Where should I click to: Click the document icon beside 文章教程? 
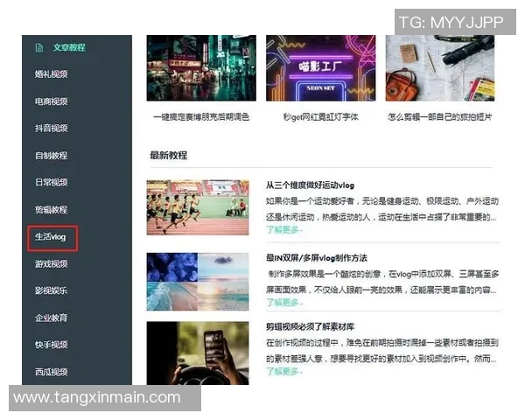tap(38, 47)
